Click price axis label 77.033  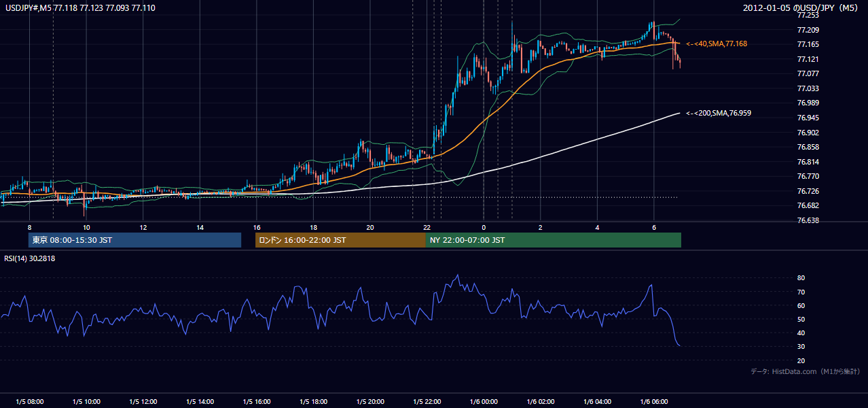click(809, 88)
